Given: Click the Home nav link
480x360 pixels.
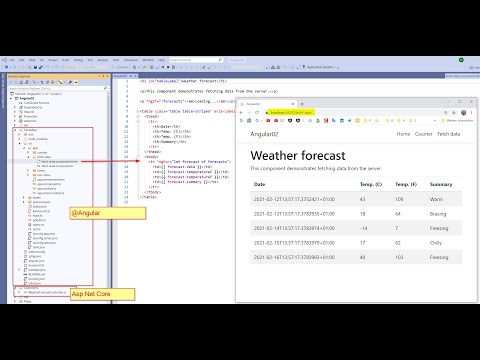Looking at the screenshot, I should pos(403,134).
